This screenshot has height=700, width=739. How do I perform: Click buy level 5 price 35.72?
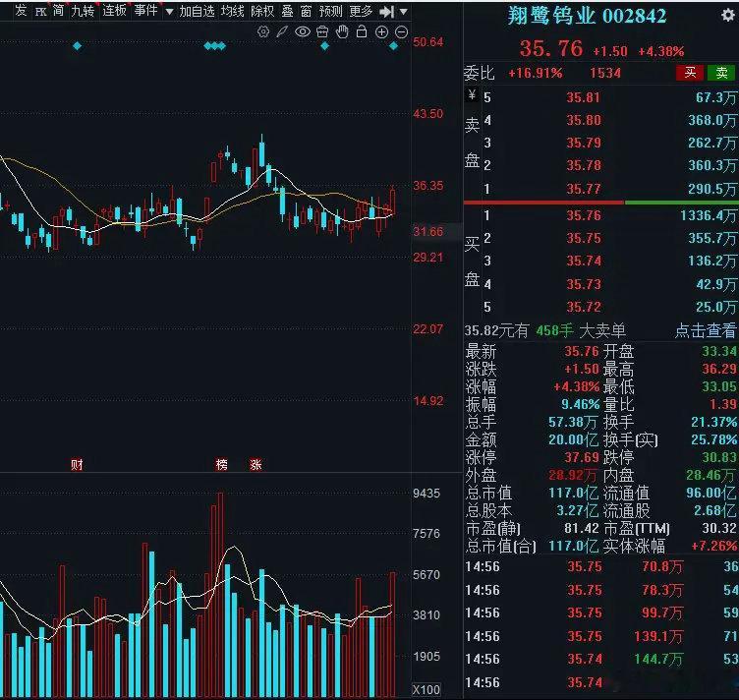click(x=584, y=307)
